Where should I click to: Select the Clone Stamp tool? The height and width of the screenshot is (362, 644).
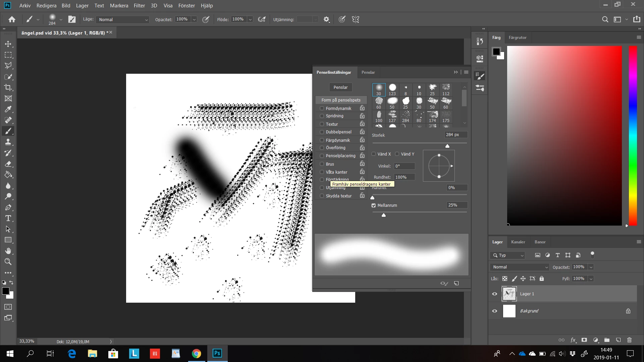coord(8,142)
